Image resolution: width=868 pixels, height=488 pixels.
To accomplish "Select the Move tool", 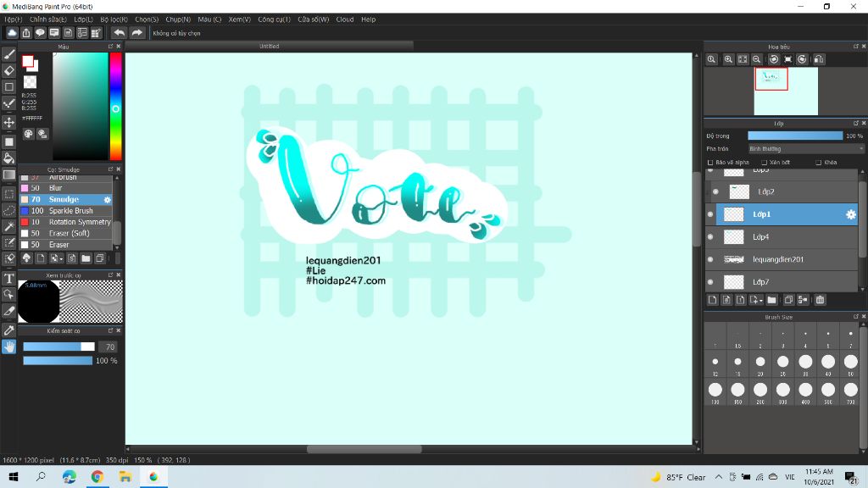I will tap(8, 122).
